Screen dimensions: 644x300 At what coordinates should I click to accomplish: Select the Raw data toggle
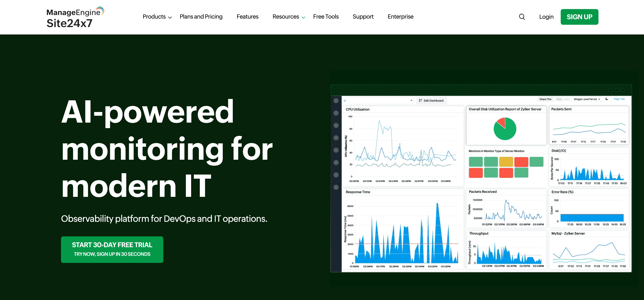pos(559,99)
